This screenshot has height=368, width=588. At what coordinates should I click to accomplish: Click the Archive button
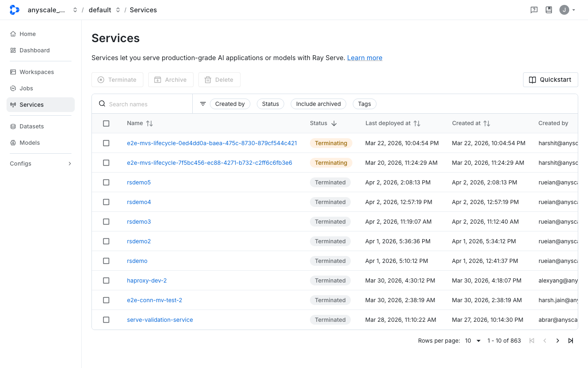171,80
